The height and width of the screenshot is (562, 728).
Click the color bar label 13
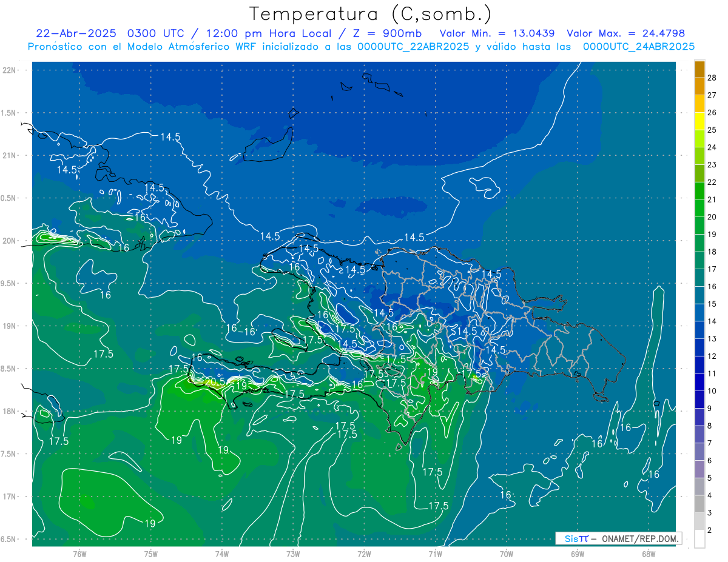point(712,339)
